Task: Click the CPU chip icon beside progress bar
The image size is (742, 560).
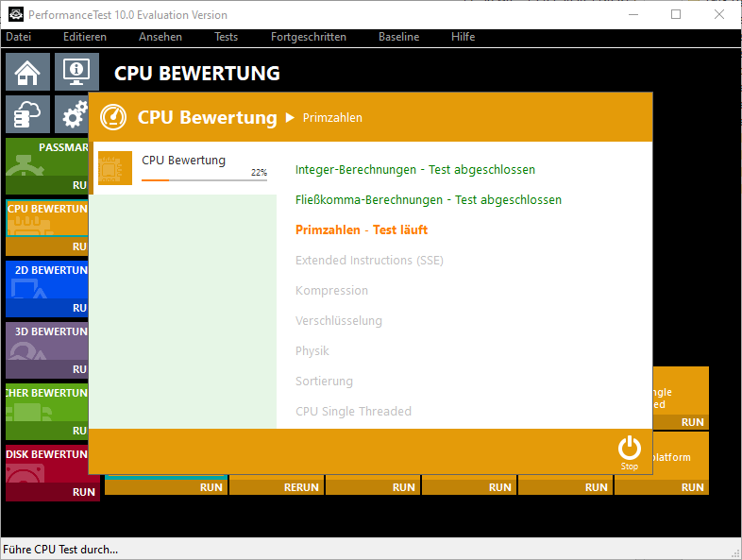Action: (115, 167)
